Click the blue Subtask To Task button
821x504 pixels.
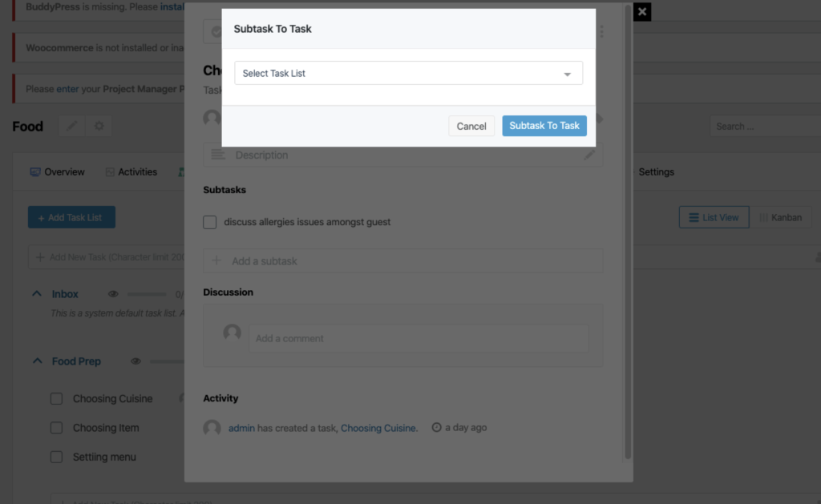(x=544, y=126)
